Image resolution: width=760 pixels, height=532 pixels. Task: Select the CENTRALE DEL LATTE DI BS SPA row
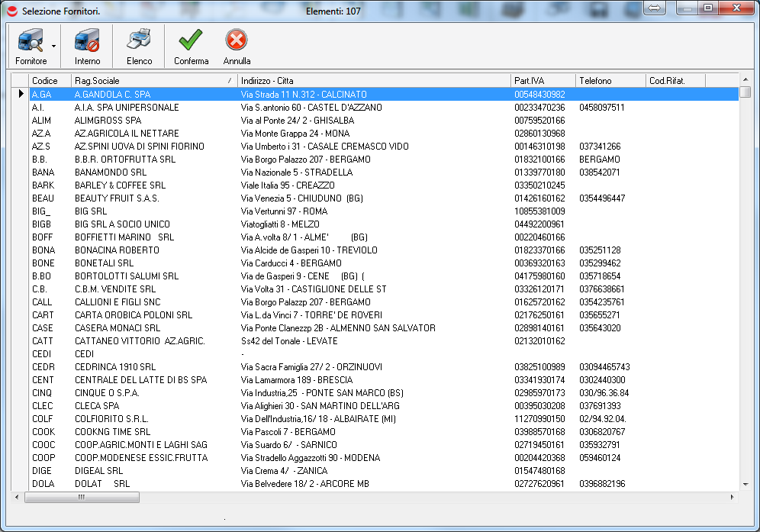140,380
